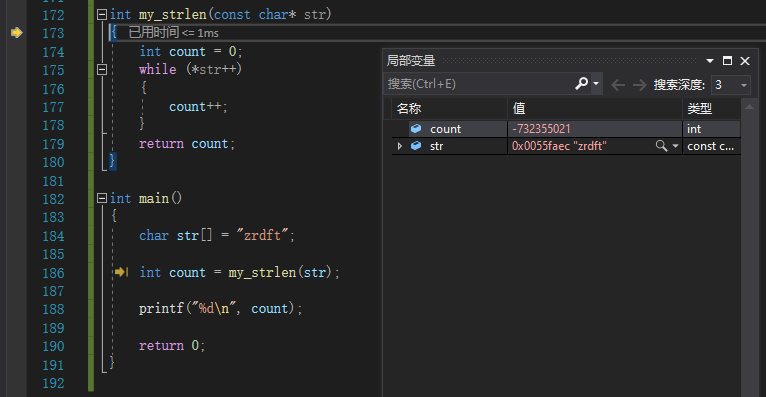Click the int type cell of count
Image resolution: width=766 pixels, height=397 pixels.
(x=712, y=129)
